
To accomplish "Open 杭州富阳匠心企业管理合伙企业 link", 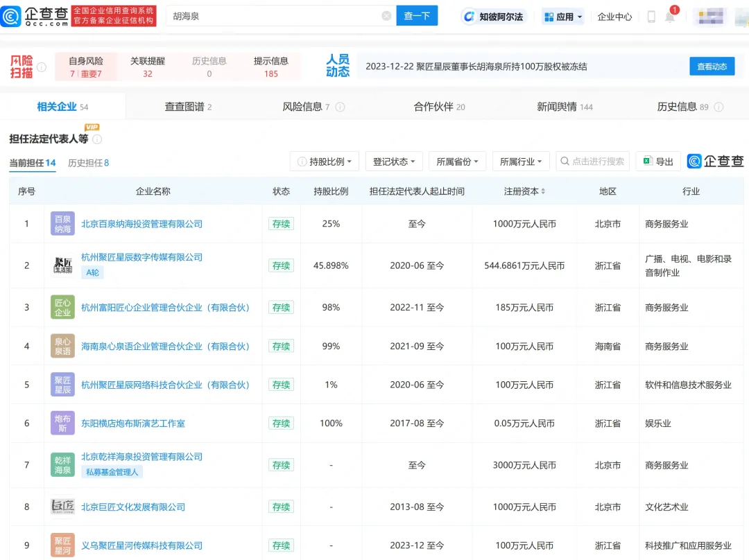I will (x=165, y=308).
